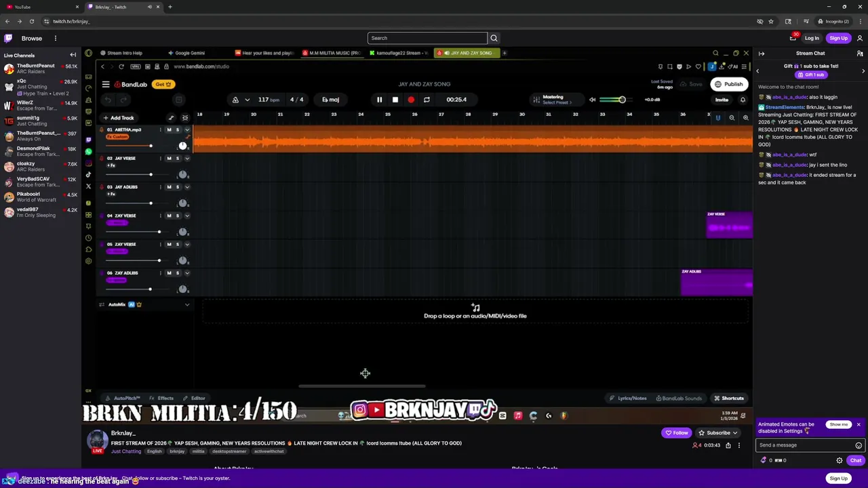
Task: Stop playback with the square stop button
Action: coord(395,100)
